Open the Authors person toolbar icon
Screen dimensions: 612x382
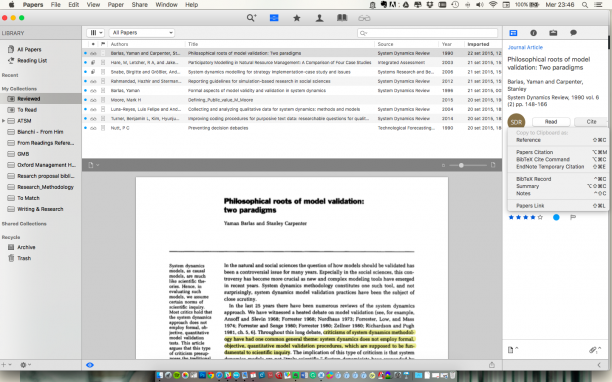pos(319,18)
